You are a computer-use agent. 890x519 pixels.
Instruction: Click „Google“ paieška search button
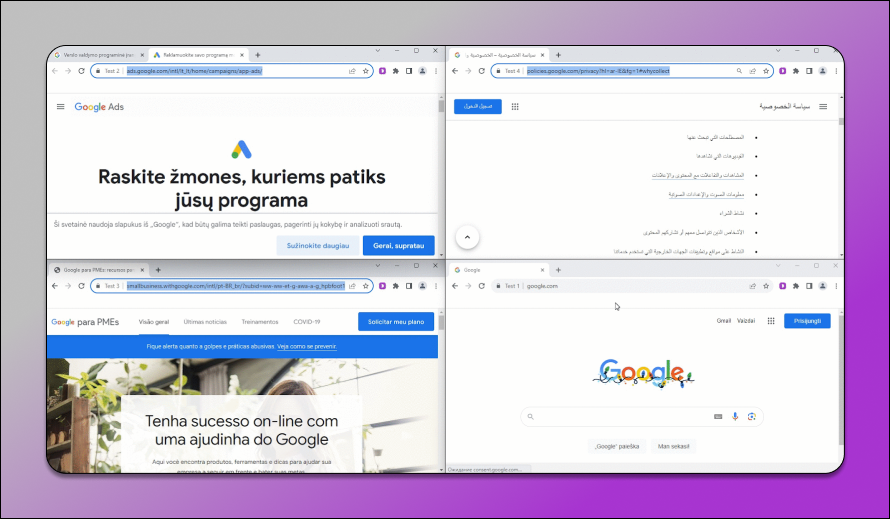tap(617, 446)
